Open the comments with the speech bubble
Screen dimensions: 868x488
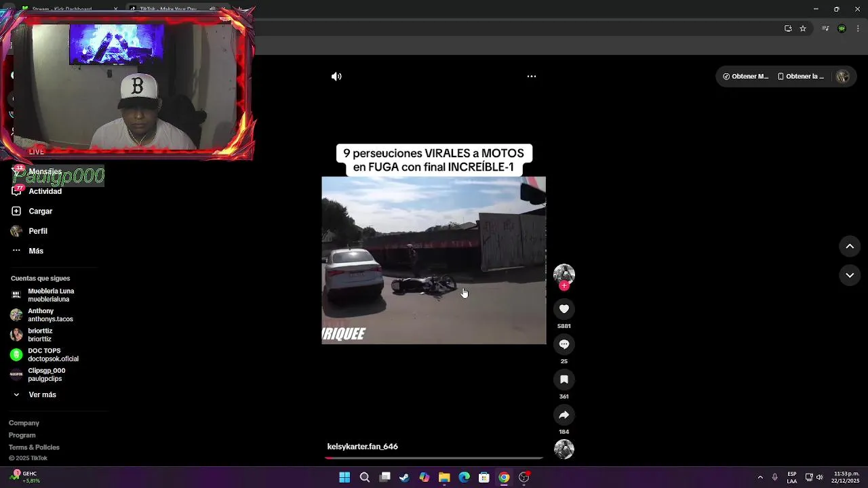[564, 344]
